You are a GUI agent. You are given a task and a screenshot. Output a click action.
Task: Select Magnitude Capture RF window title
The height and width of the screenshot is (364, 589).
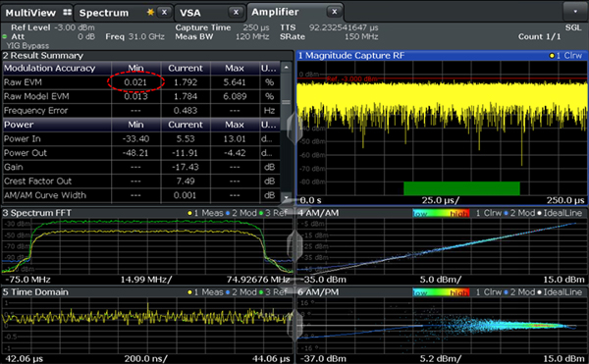pos(351,56)
